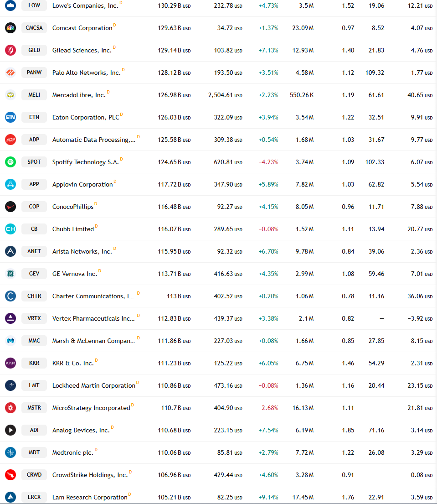
Task: Click the ADP red logo icon
Action: pyautogui.click(x=10, y=140)
